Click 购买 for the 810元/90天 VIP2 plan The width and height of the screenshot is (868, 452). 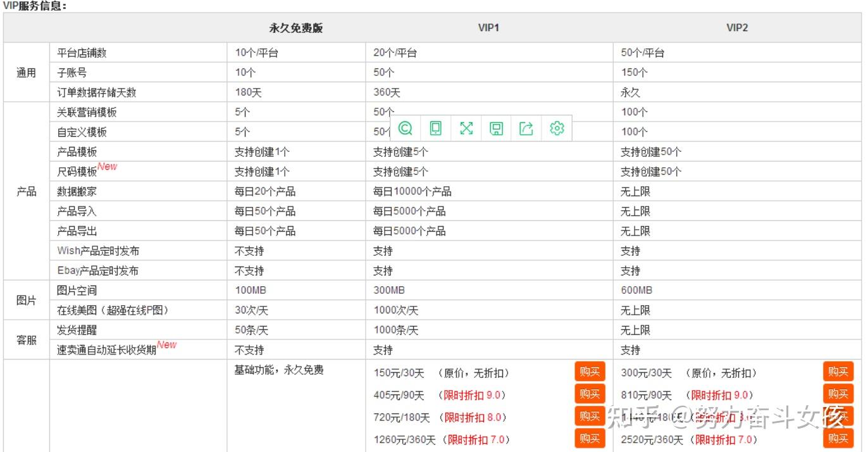838,394
